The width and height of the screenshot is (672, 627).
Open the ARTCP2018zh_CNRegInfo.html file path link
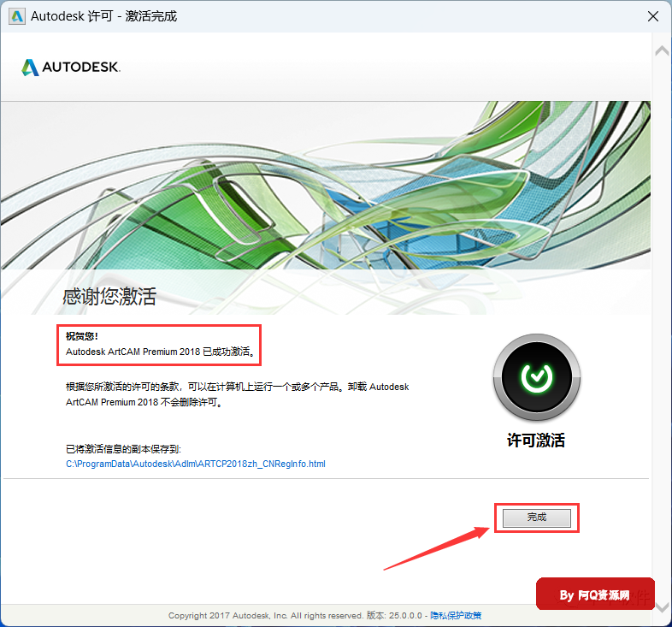tap(196, 464)
